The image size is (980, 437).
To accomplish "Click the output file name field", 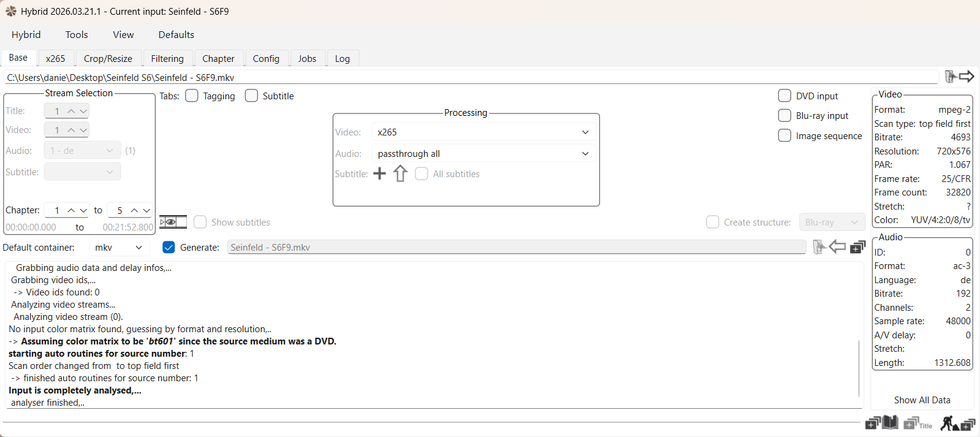I will coord(516,247).
